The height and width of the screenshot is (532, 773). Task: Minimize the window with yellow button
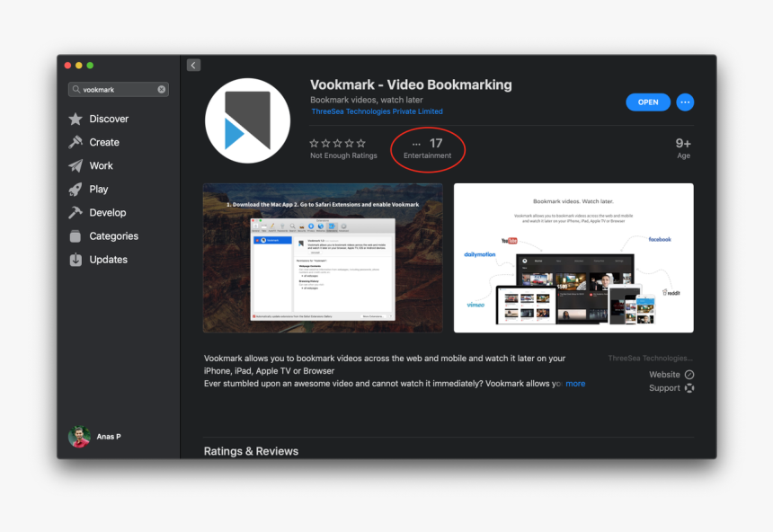(x=79, y=65)
